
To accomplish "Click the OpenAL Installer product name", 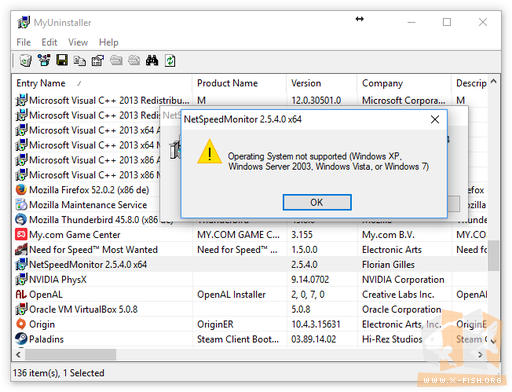I will click(x=231, y=294).
